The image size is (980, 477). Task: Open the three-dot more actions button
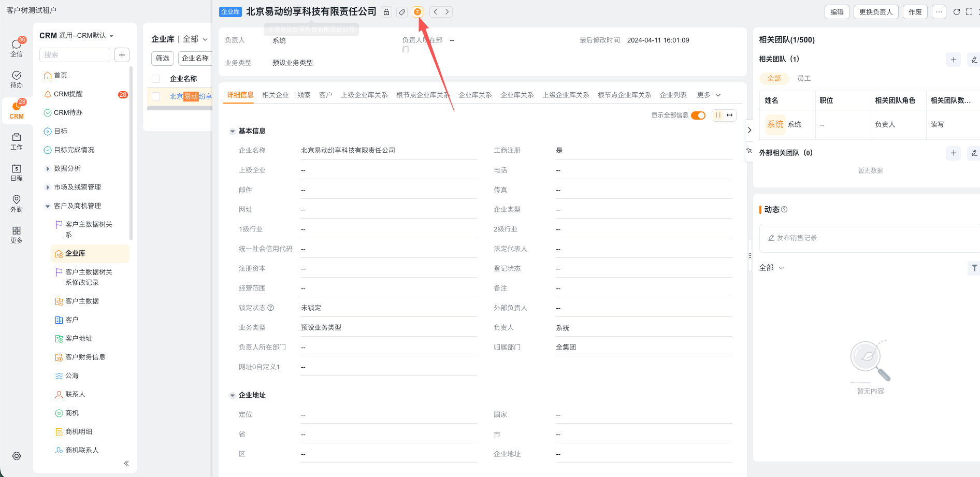tap(939, 12)
